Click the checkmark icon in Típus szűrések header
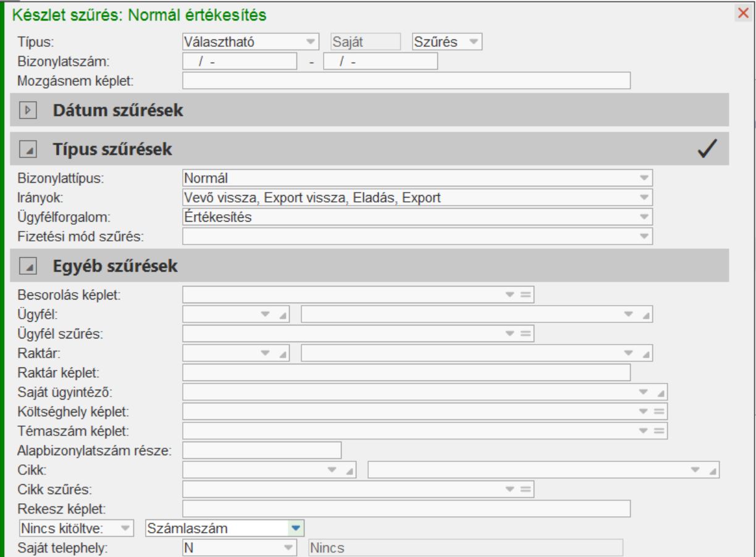The width and height of the screenshot is (756, 557). [x=706, y=148]
